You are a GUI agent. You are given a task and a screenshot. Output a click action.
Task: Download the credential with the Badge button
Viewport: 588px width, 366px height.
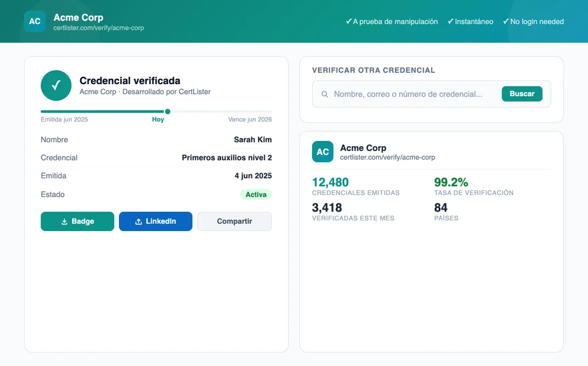(78, 221)
